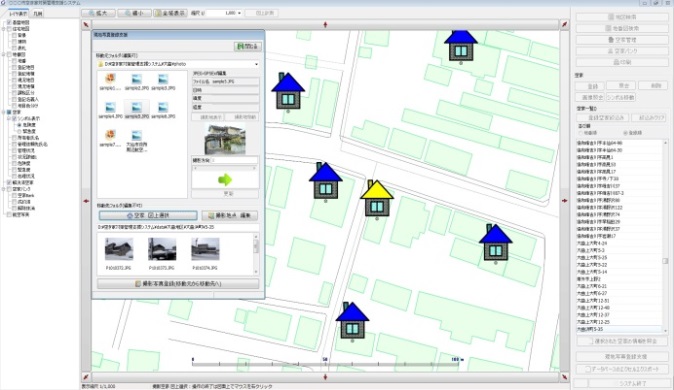Click the 空家管理 button

point(622,40)
